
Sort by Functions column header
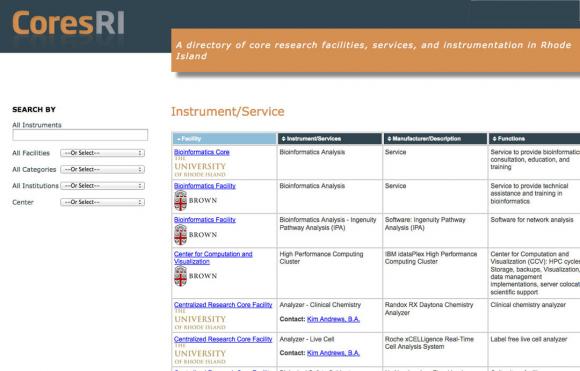pos(534,139)
